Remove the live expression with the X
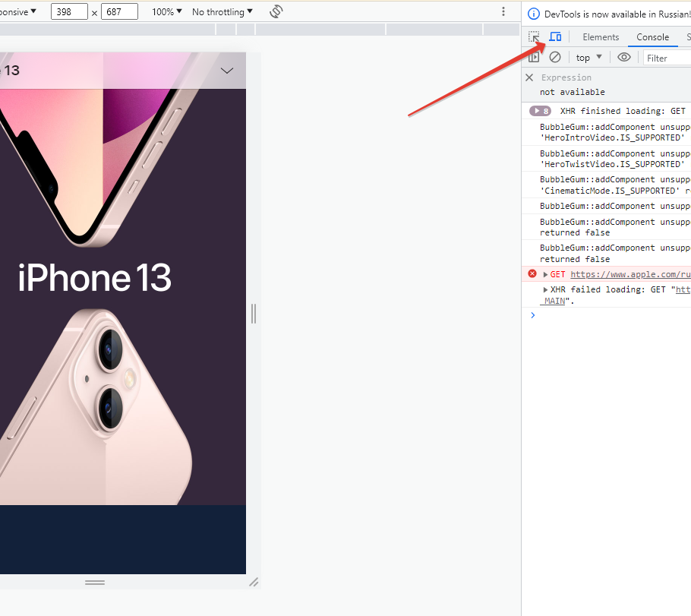The width and height of the screenshot is (691, 616). pos(529,77)
